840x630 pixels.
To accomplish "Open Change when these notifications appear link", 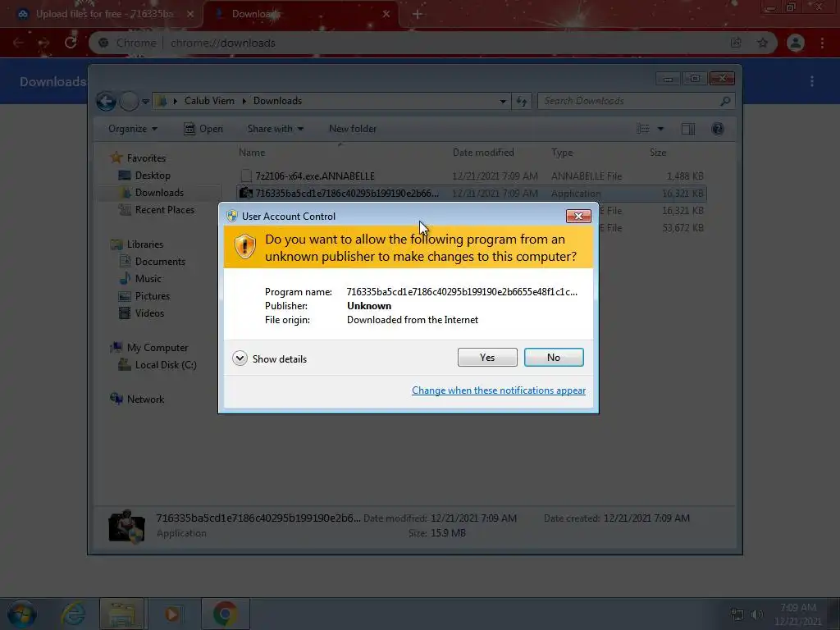I will 498,390.
